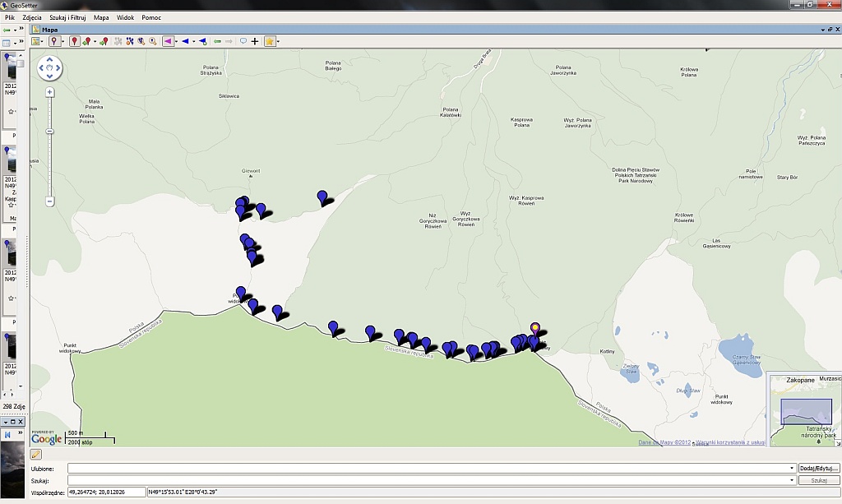Click the Współrzędne coordinates input field
Image resolution: width=842 pixels, height=504 pixels.
click(x=106, y=492)
